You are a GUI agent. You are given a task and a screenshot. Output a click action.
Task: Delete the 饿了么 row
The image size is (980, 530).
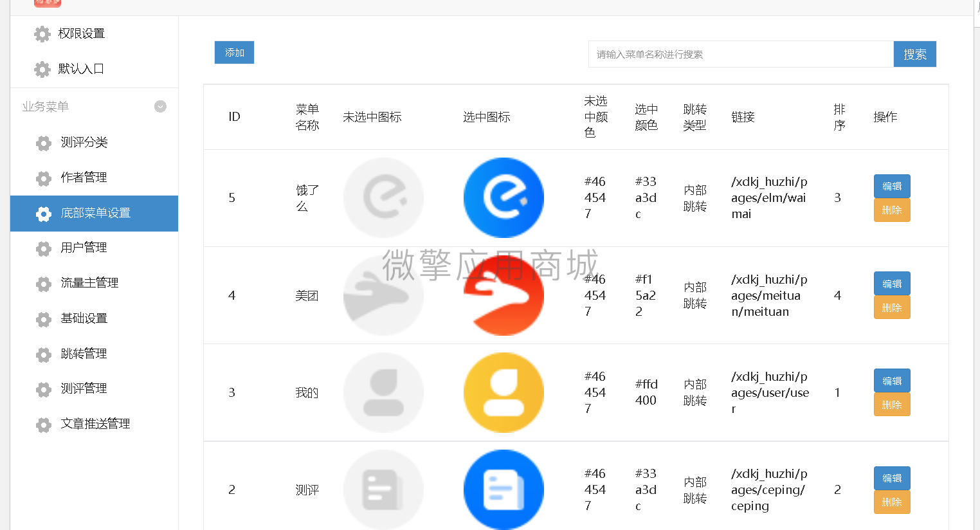point(892,210)
